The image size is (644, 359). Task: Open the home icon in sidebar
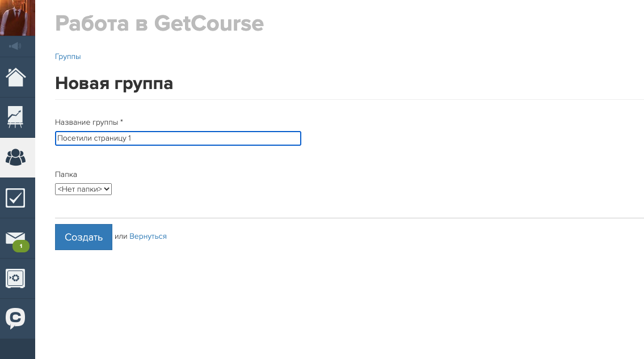click(16, 77)
